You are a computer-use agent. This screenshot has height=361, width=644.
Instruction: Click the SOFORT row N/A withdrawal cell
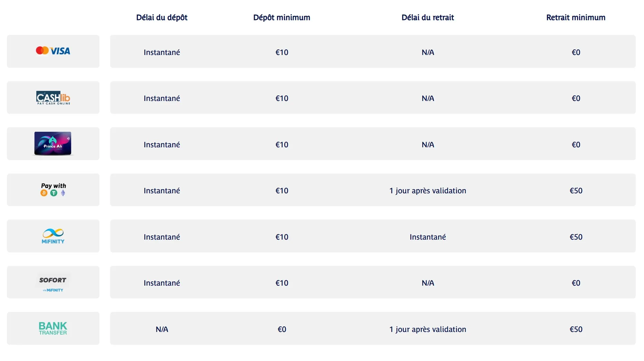[x=427, y=283]
